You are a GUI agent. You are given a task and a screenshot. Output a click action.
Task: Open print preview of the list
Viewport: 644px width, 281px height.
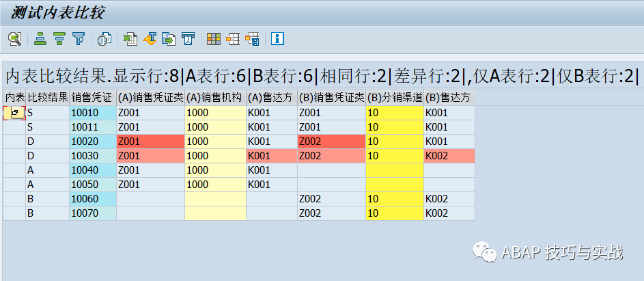pos(104,39)
